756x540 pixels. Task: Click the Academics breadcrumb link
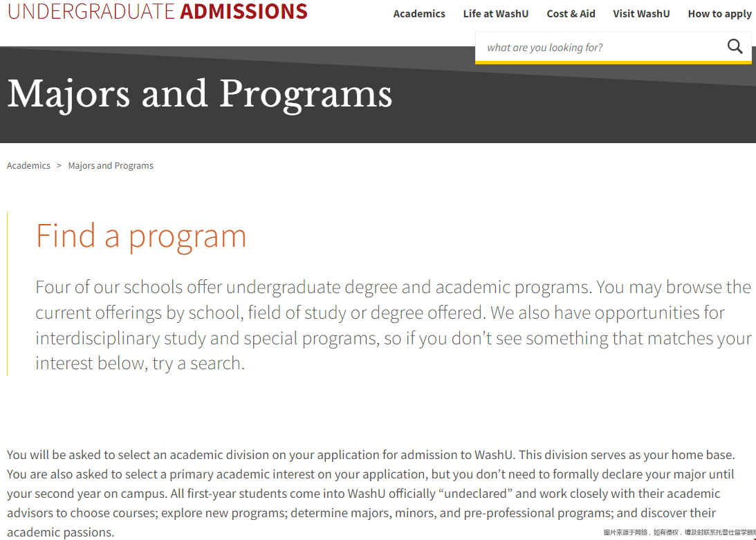coord(28,166)
